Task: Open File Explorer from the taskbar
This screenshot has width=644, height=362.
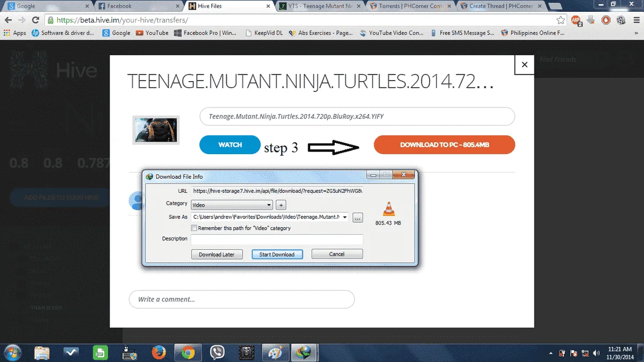Action: pos(42,352)
